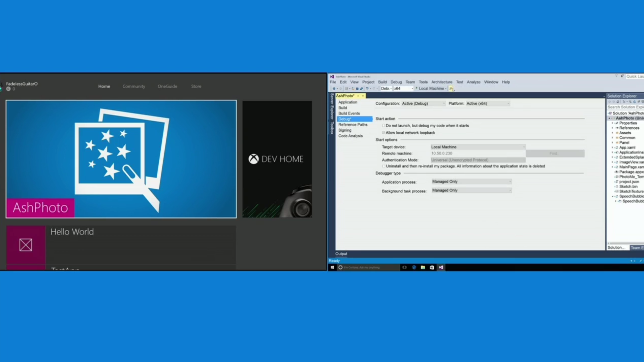Viewport: 644px width, 362px height.
Task: Click the Cortana circle icon in the taskbar
Action: tap(340, 267)
